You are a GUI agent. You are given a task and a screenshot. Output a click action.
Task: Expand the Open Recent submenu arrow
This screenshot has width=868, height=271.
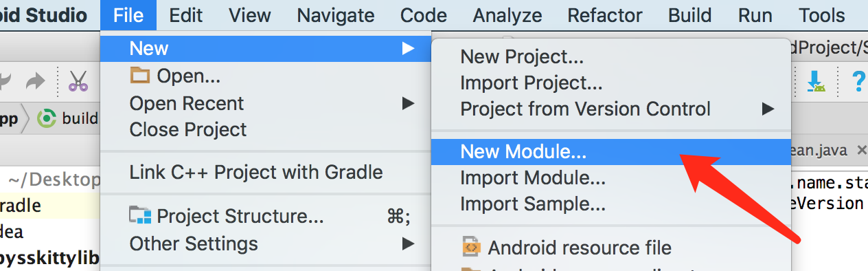click(408, 103)
